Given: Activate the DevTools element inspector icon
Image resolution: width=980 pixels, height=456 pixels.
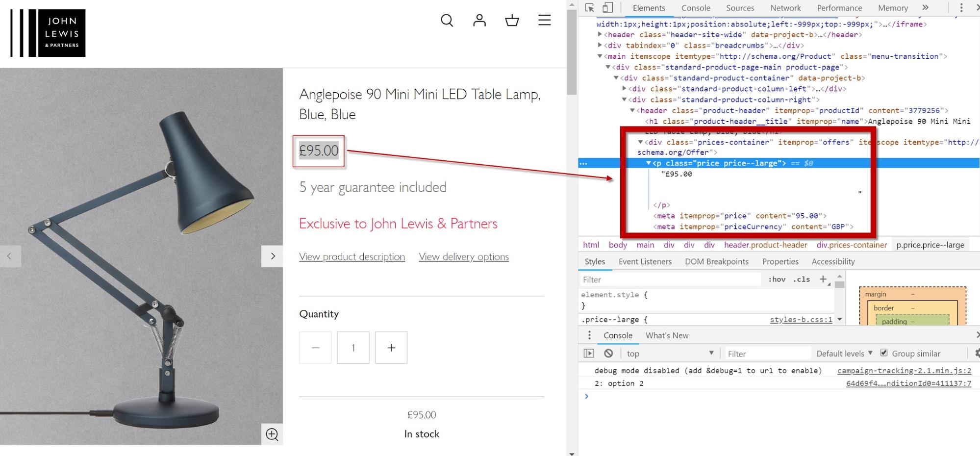Looking at the screenshot, I should click(x=590, y=8).
